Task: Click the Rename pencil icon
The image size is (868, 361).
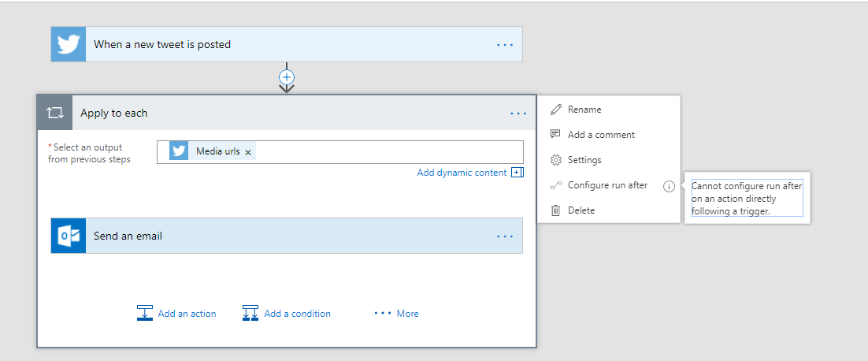Action: coord(556,110)
